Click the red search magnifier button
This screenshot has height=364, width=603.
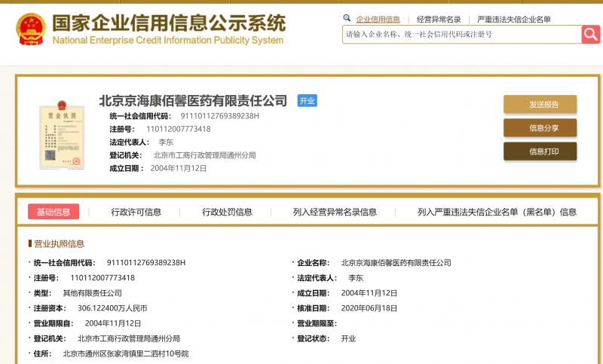(x=591, y=34)
